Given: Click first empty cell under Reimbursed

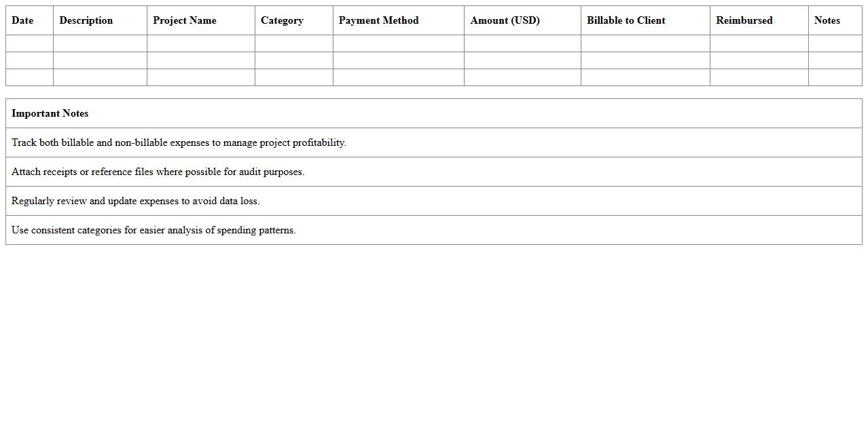Looking at the screenshot, I should pos(759,43).
